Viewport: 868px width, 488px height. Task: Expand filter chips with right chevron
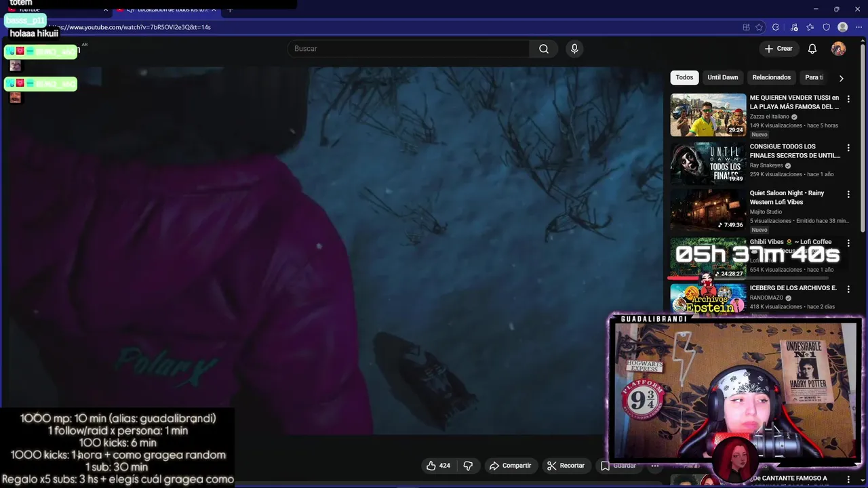pyautogui.click(x=842, y=78)
